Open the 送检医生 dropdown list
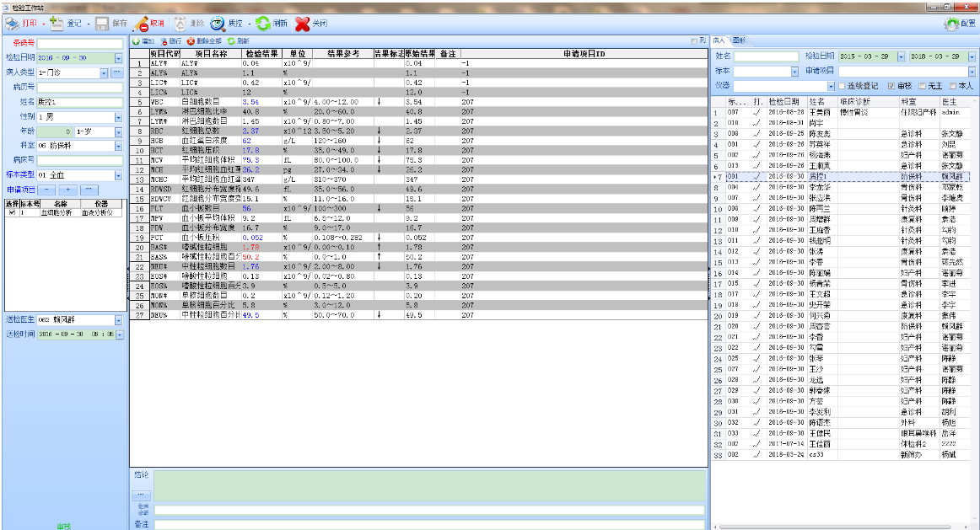Screen dimensions: 980x530 (119, 320)
